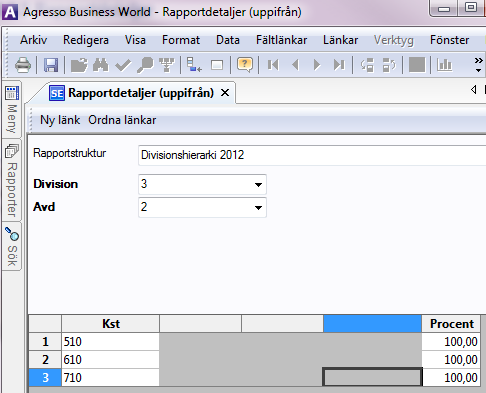Image resolution: width=486 pixels, height=393 pixels.
Task: Click the Open folder toolbar icon
Action: pos(79,65)
